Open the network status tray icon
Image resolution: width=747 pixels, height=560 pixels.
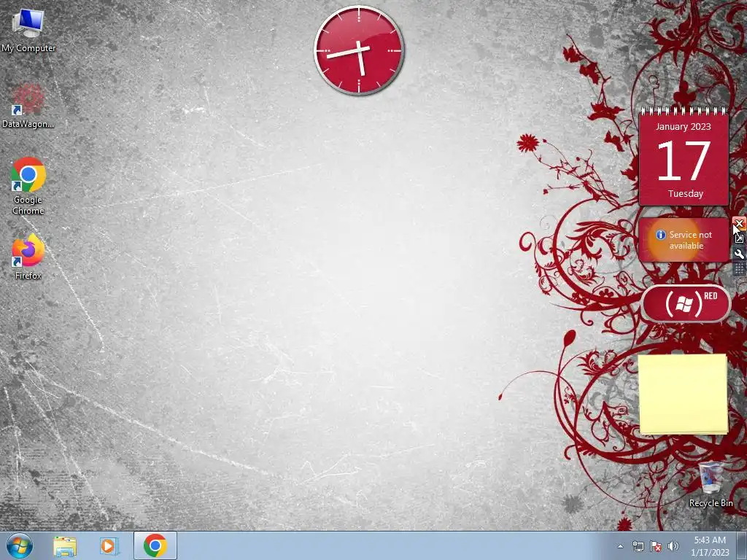(x=638, y=546)
